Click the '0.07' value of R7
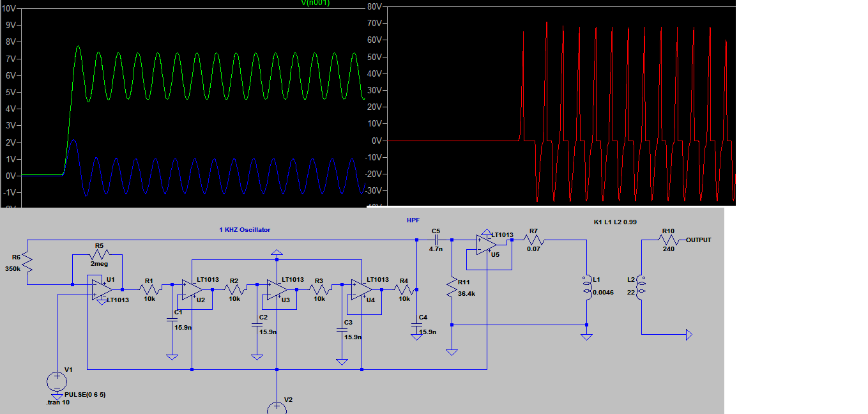This screenshot has height=414, width=868. (x=533, y=249)
